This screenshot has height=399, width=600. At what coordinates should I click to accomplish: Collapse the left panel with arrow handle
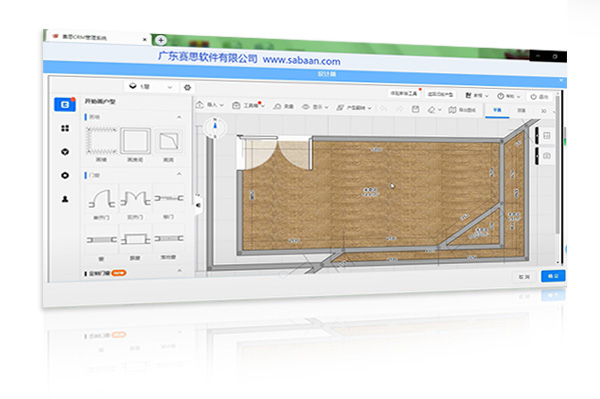pos(198,205)
